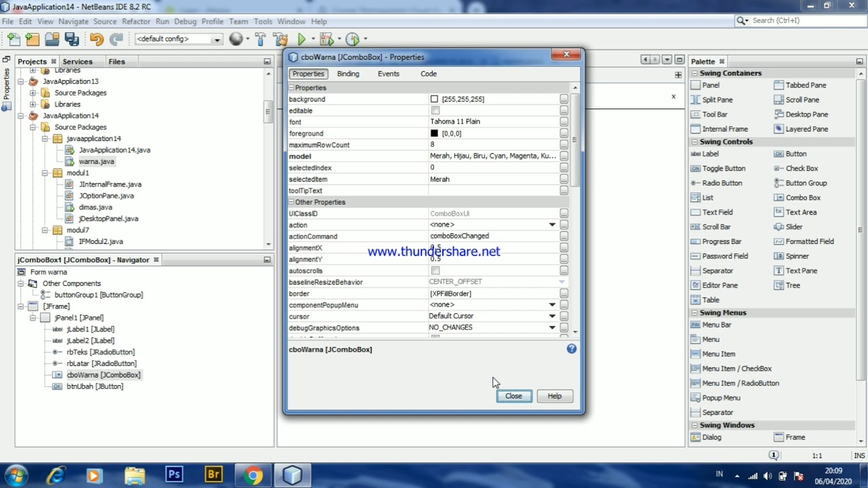Open the Refactor menu
This screenshot has width=868, height=488.
coord(136,22)
